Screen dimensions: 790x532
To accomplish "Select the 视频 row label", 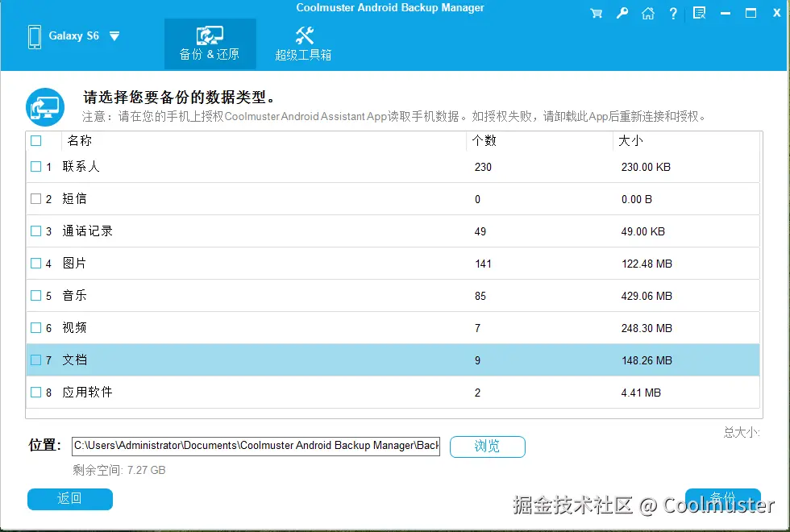I will (x=74, y=328).
